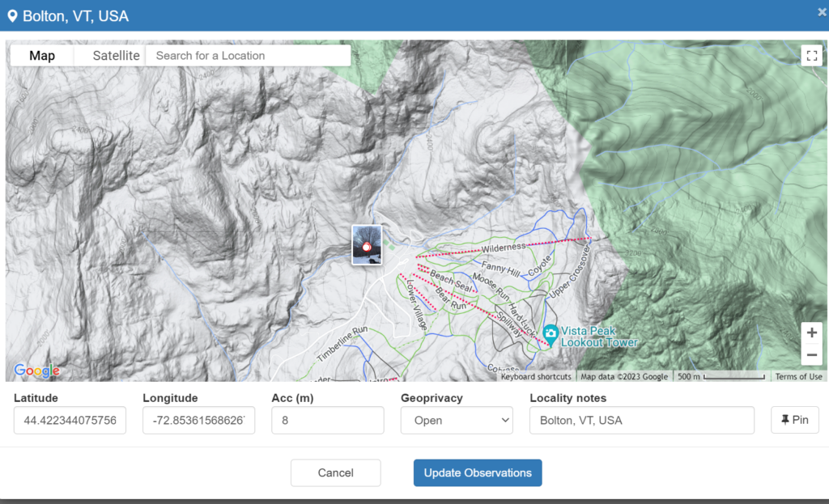The image size is (829, 504).
Task: Toggle fullscreen map view
Action: [811, 56]
